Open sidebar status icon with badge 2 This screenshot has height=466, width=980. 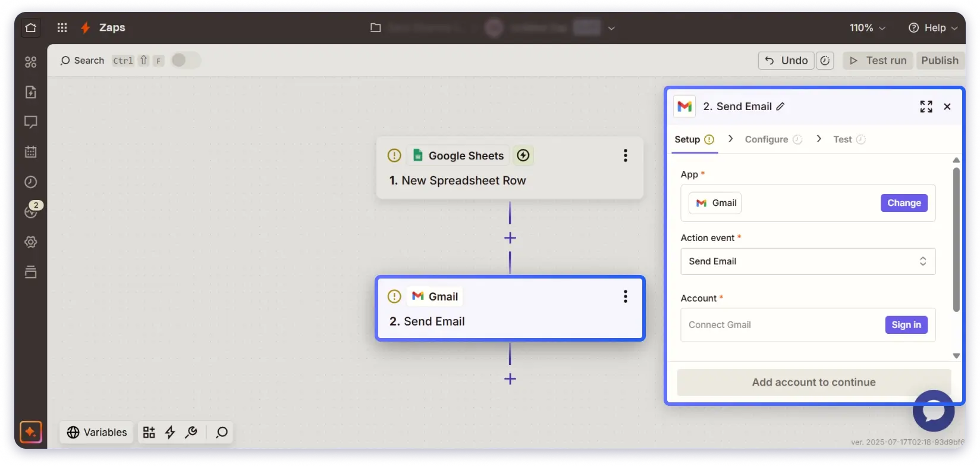[x=31, y=211]
